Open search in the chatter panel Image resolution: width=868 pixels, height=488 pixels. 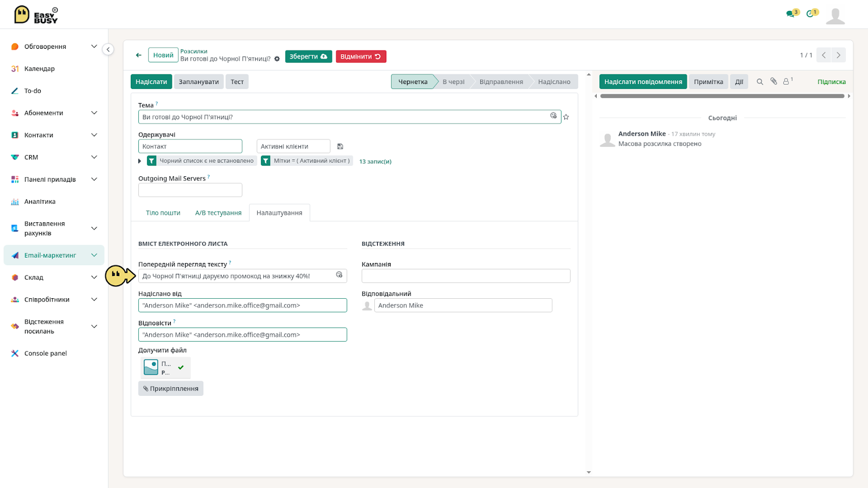click(x=759, y=82)
